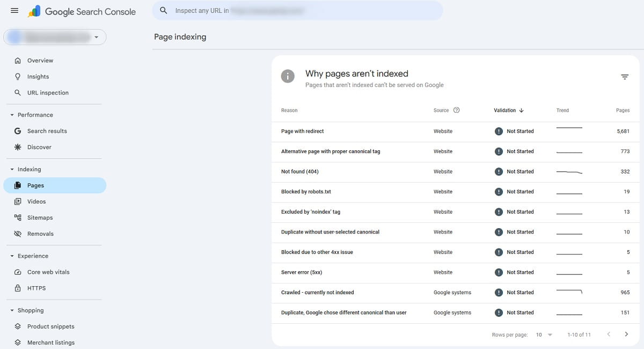Click the Google Search Console logo

click(80, 11)
